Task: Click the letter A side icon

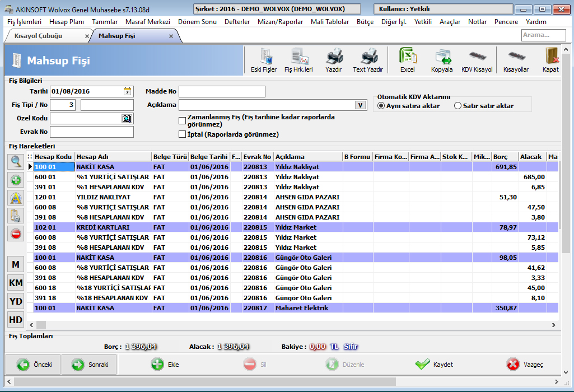Action: pyautogui.click(x=16, y=198)
